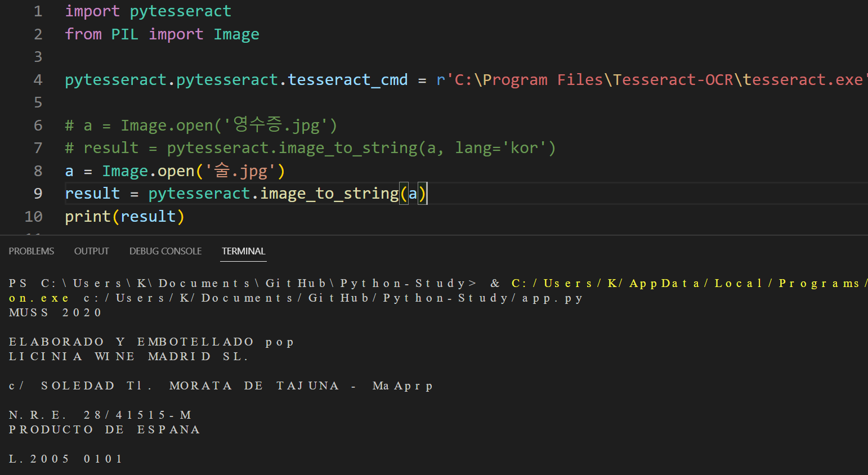Click terminal line 'L.2005 0101'
The height and width of the screenshot is (475, 868).
pos(65,459)
